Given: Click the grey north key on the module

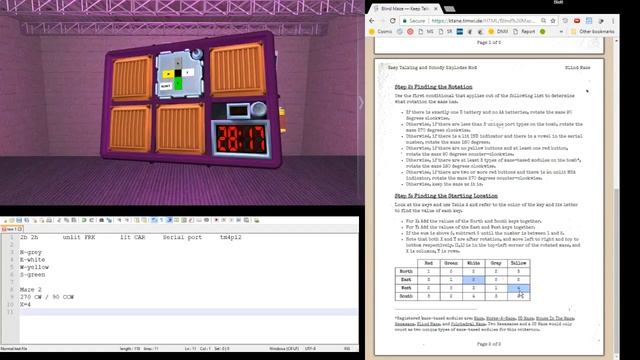Looking at the screenshot, I should click(178, 63).
